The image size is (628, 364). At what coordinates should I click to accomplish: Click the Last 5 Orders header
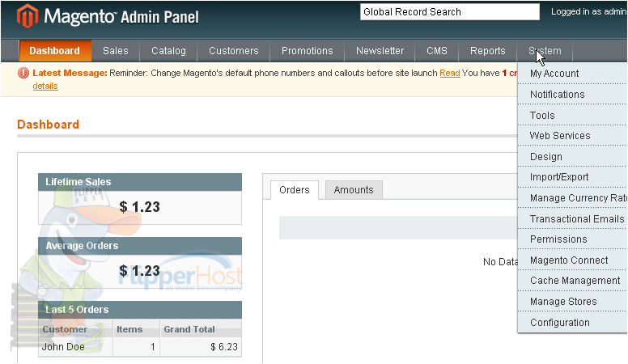(x=140, y=310)
